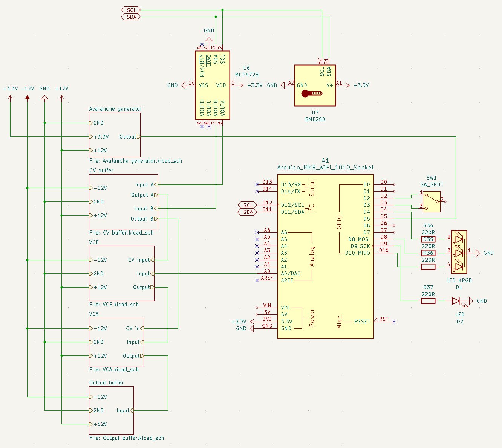The height and width of the screenshot is (448, 502).
Task: Click the "File: CV buffer.kicad_sch" text
Action: click(121, 233)
